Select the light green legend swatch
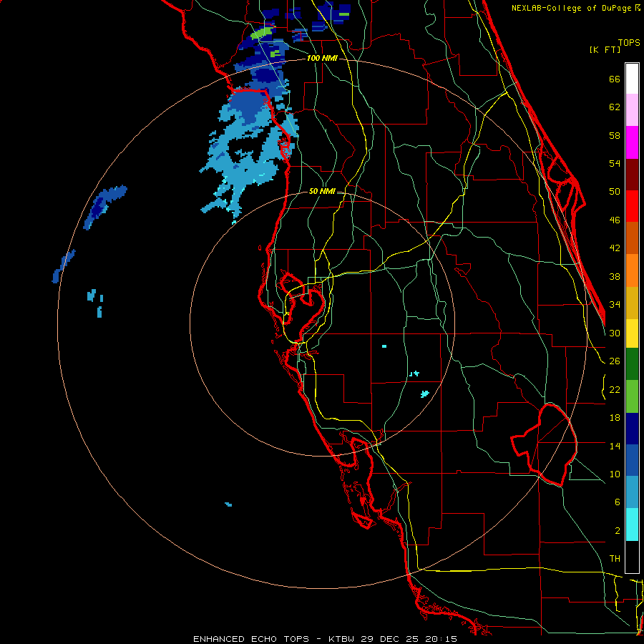 (x=632, y=396)
